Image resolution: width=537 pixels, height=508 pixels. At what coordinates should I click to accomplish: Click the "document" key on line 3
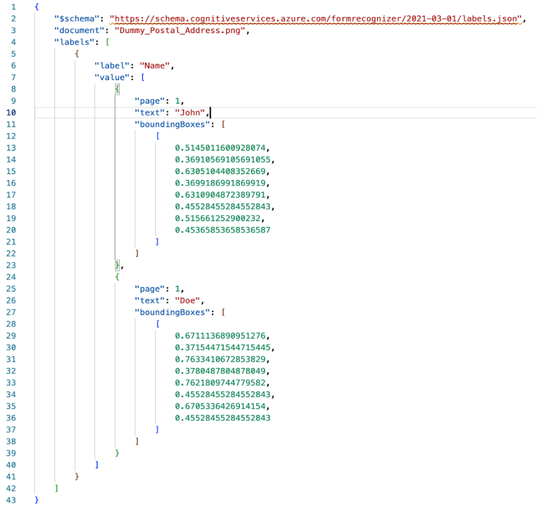tap(79, 30)
